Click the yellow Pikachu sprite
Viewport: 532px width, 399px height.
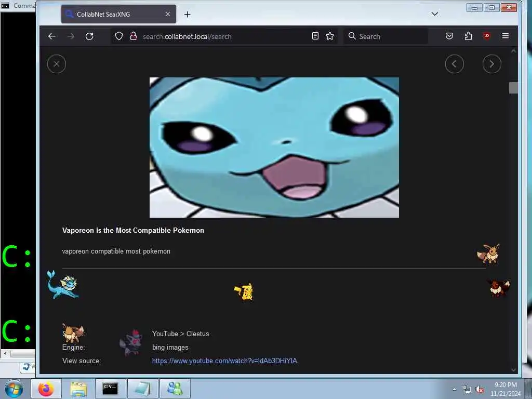click(x=244, y=292)
